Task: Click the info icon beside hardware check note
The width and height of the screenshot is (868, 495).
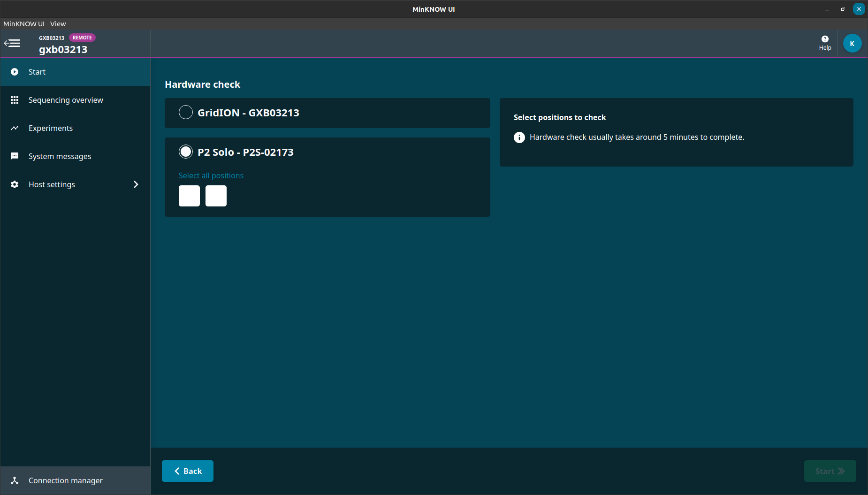Action: (x=519, y=137)
